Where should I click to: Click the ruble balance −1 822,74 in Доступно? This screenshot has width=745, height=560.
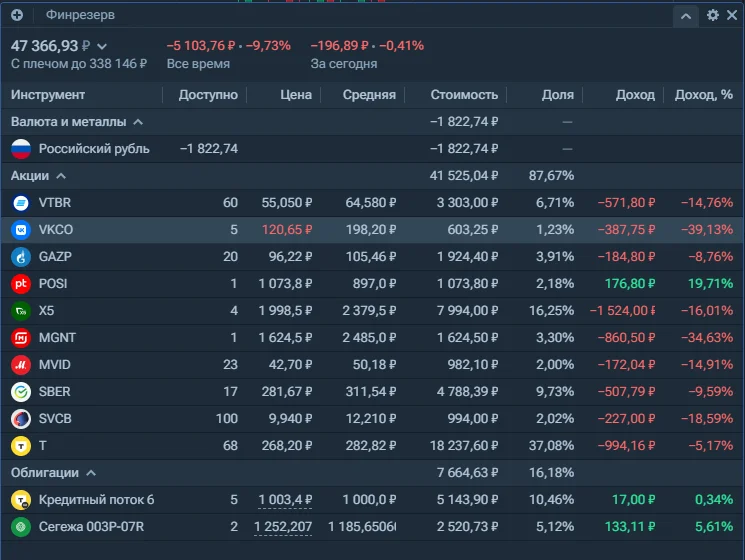click(x=209, y=149)
